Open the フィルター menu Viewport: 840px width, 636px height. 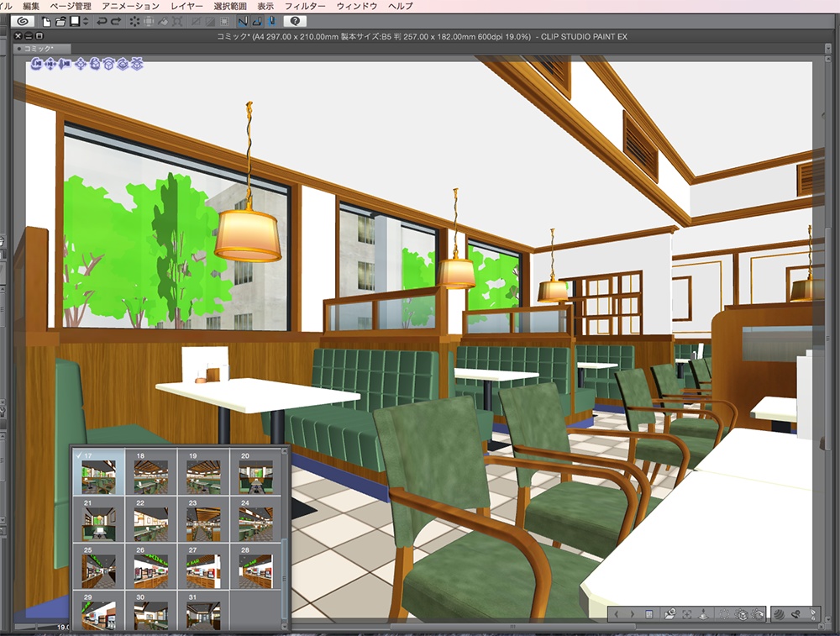pos(305,6)
